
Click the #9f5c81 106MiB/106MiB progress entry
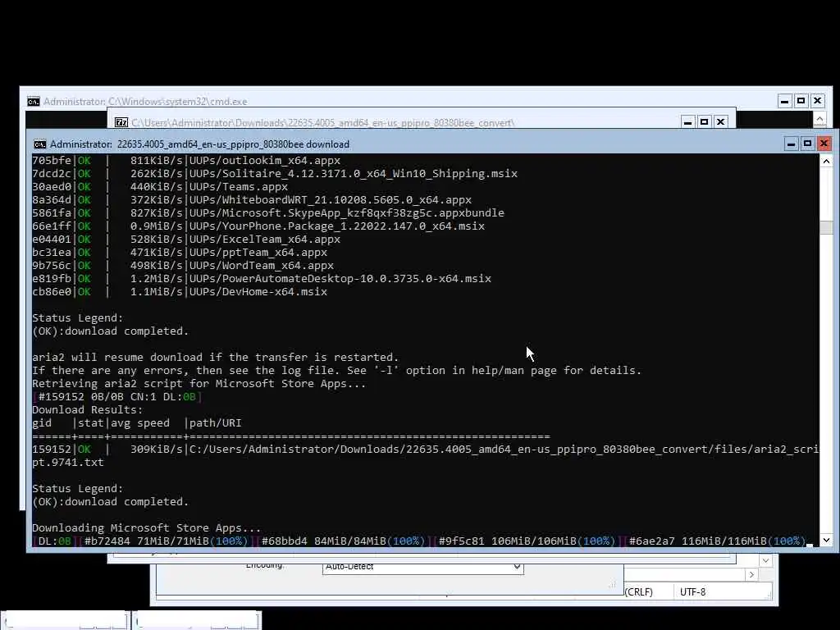[527, 541]
